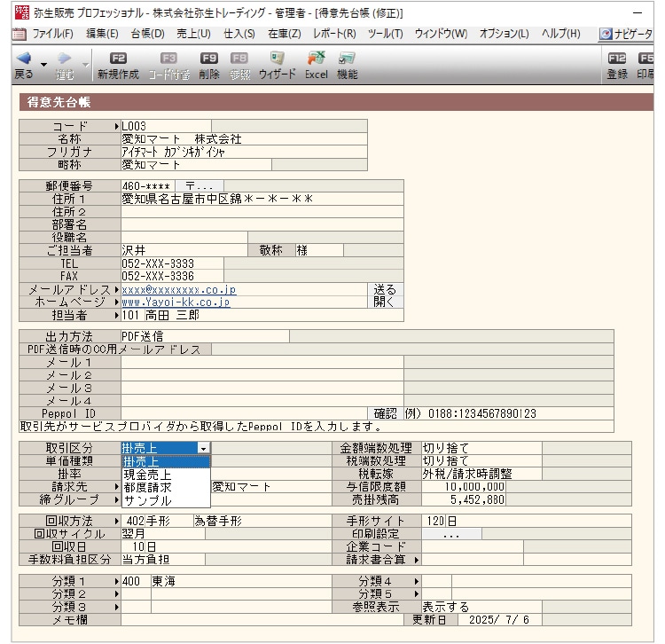Click the 名称 field 愛知マート 株式会社
The image size is (665, 644).
244,138
